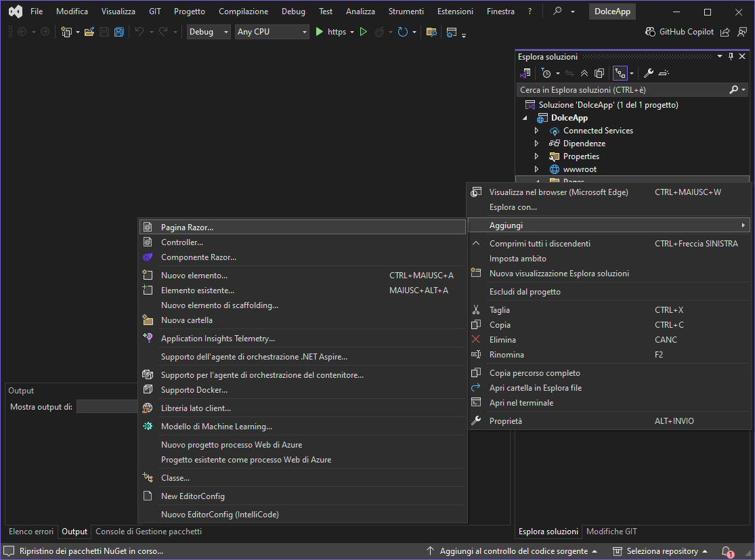Screen dimensions: 755x560
Task: Open the Esplora soluzioni window options dropdown
Action: [720, 56]
